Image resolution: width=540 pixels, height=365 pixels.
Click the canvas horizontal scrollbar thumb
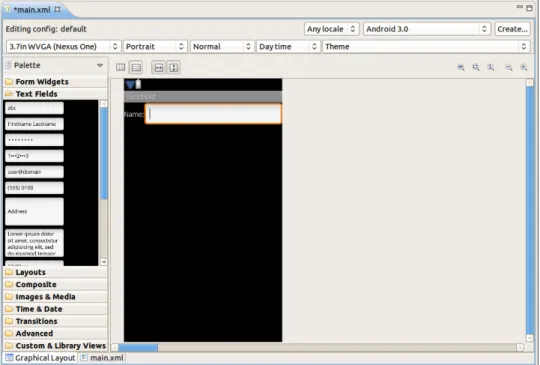[x=138, y=347]
